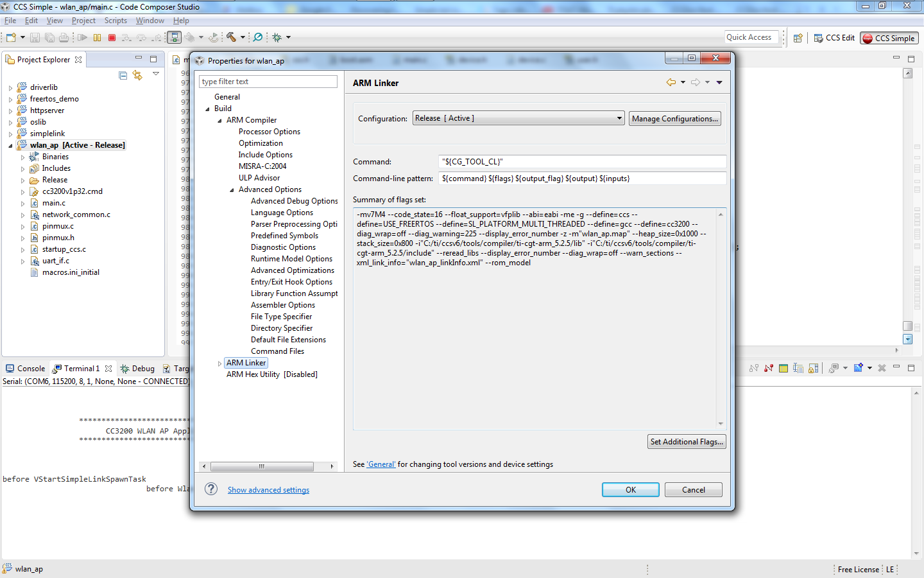The height and width of the screenshot is (578, 924).
Task: Open the Build hammer dropdown arrow
Action: pos(243,37)
